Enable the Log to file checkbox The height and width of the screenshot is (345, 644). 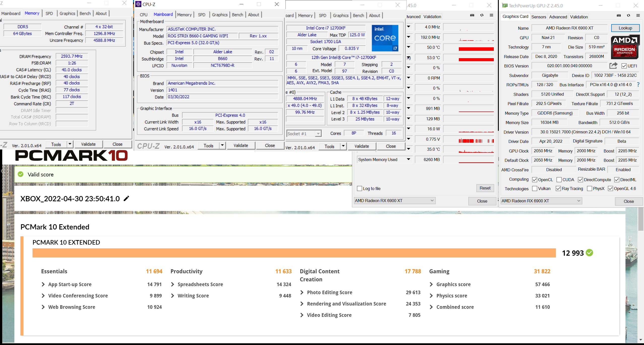point(360,188)
